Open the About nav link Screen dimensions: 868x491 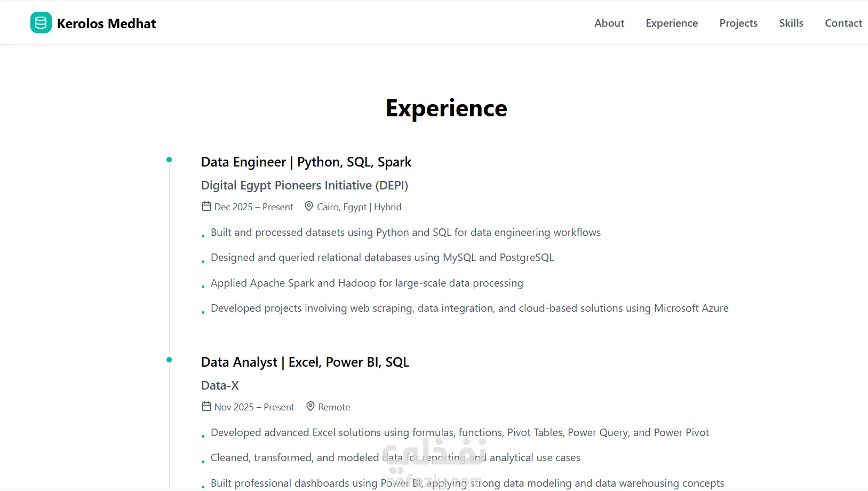pyautogui.click(x=609, y=23)
